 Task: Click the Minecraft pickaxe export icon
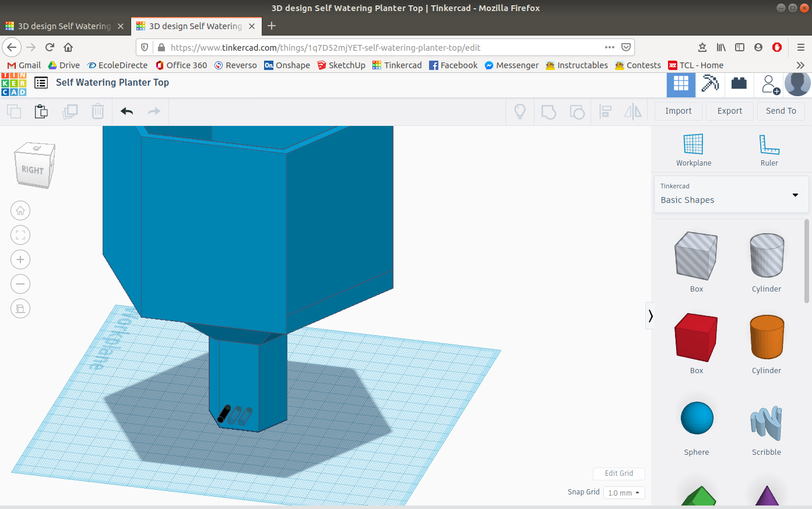710,83
